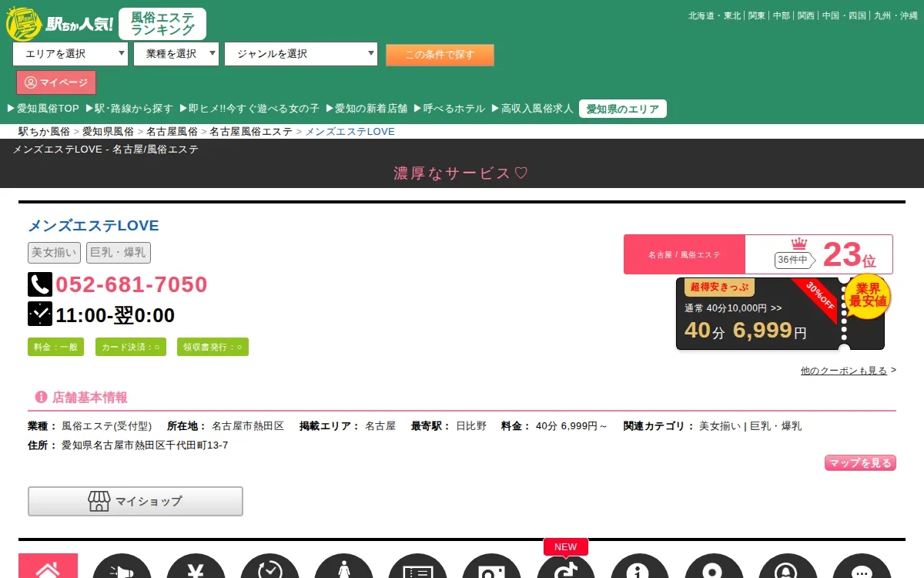Screen dimensions: 924x578
Task: Open the yen price icon
Action: (x=196, y=566)
